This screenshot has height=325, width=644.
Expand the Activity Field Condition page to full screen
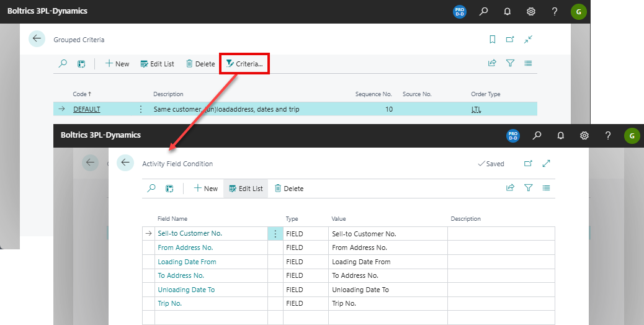546,164
